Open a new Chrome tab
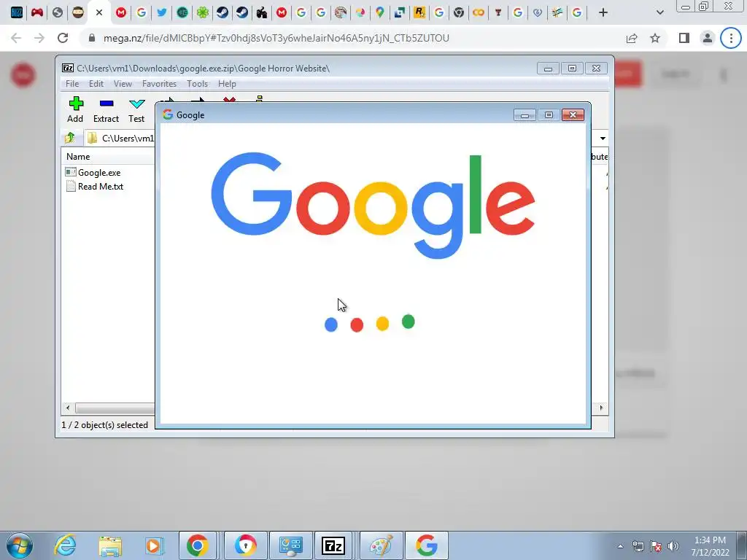This screenshot has height=560, width=747. tap(603, 12)
